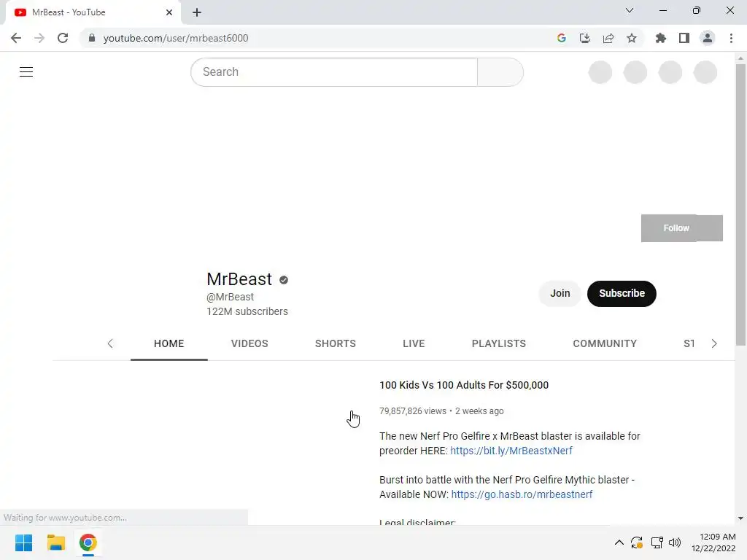
Task: Toggle the browser side panel icon
Action: [x=684, y=38]
